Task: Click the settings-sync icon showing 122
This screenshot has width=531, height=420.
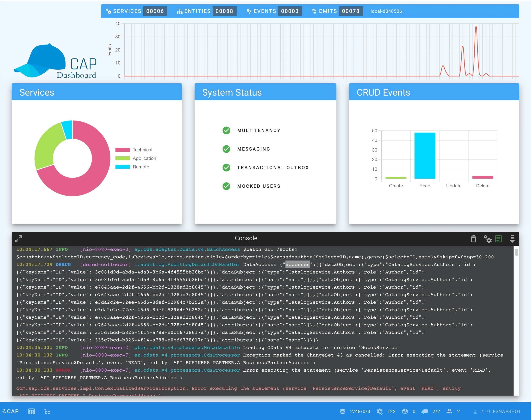Action: point(380,411)
